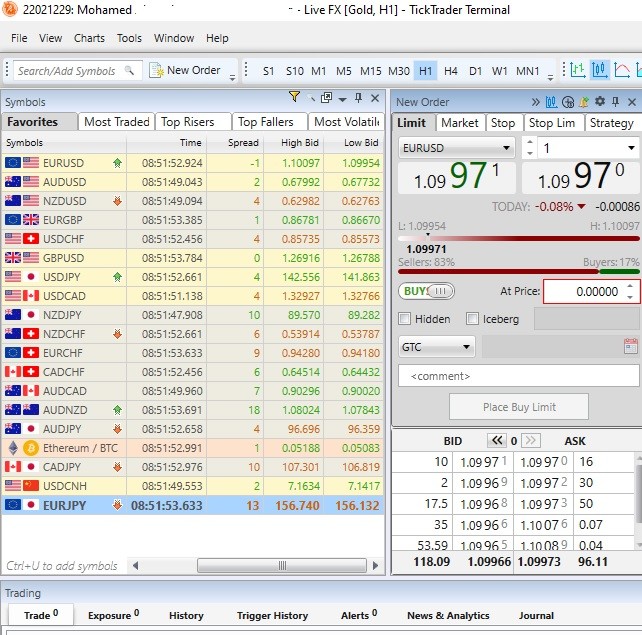This screenshot has width=642, height=635.
Task: Open the Charts menu
Action: coord(89,38)
